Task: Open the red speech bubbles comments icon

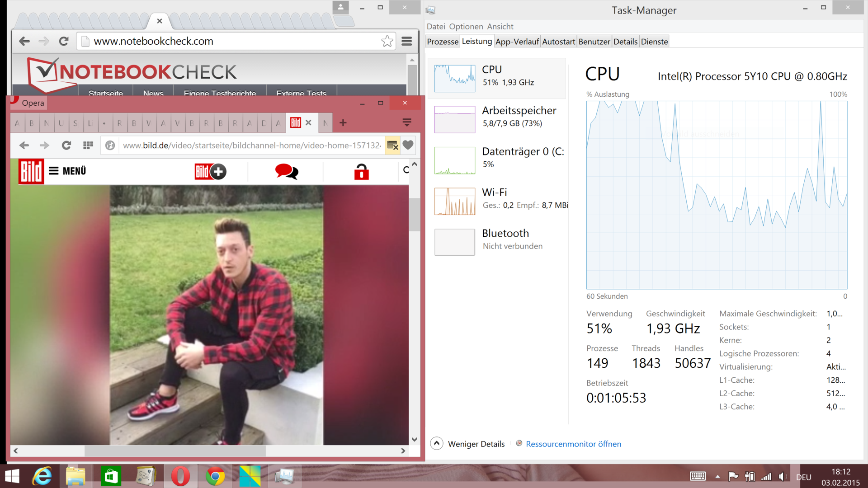Action: [287, 172]
